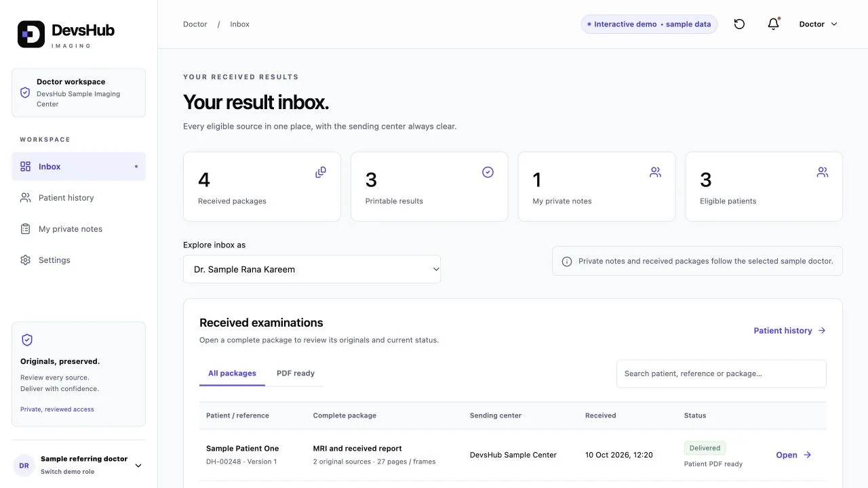Click the info icon beside private notes message
Viewport: 868px width, 488px height.
pyautogui.click(x=567, y=261)
